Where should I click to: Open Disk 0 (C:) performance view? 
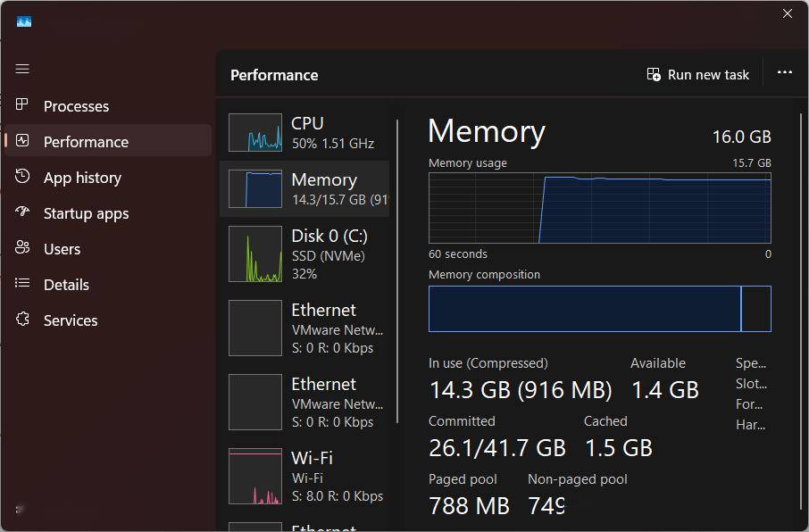point(304,254)
